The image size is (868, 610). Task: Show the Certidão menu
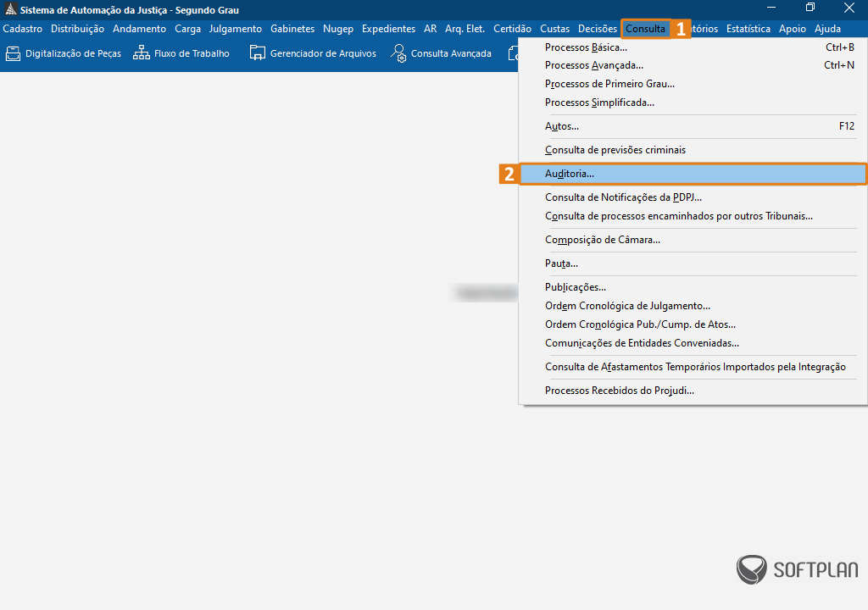pos(513,29)
